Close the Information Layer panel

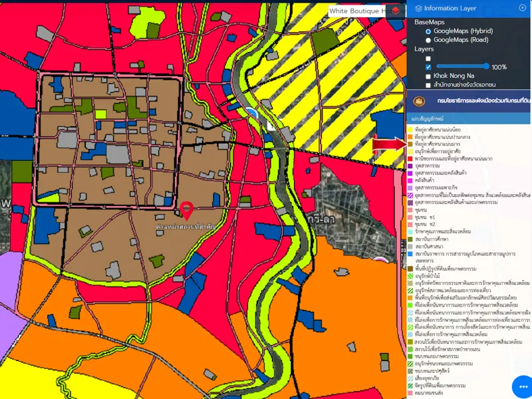[x=522, y=8]
